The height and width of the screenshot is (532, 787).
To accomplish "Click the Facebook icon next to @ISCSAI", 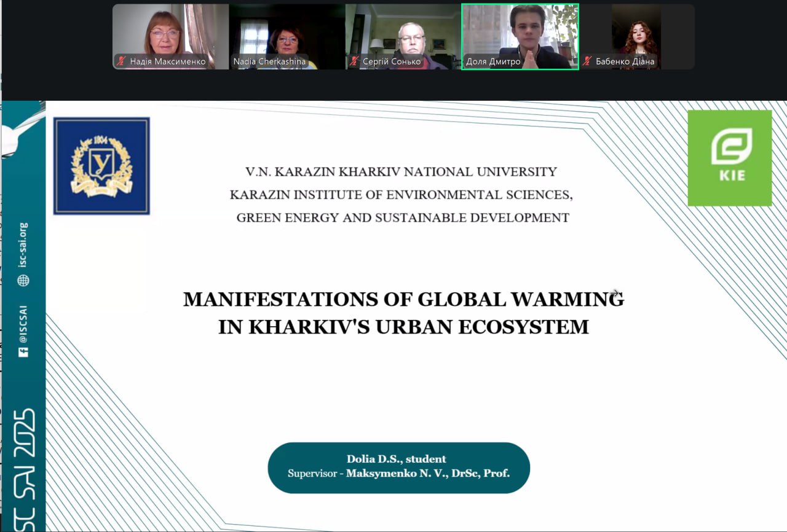I will pyautogui.click(x=23, y=352).
